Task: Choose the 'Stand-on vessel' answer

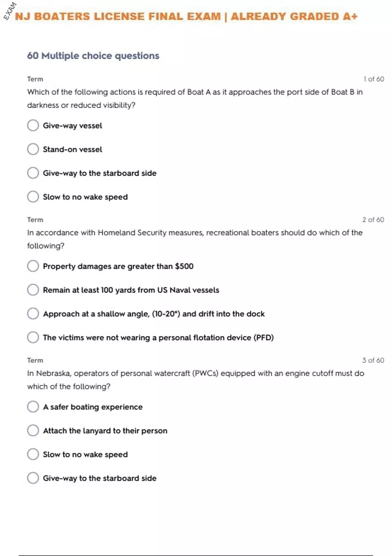Action: point(33,149)
